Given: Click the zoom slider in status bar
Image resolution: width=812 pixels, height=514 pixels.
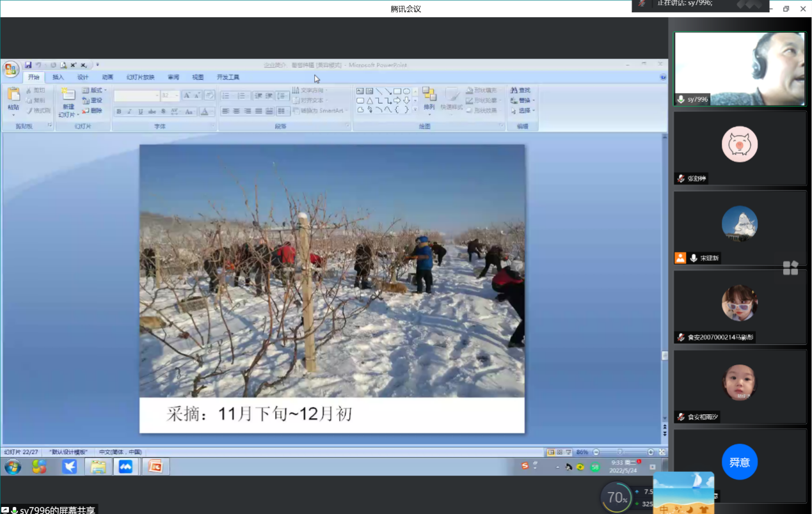Looking at the screenshot, I should coord(619,452).
